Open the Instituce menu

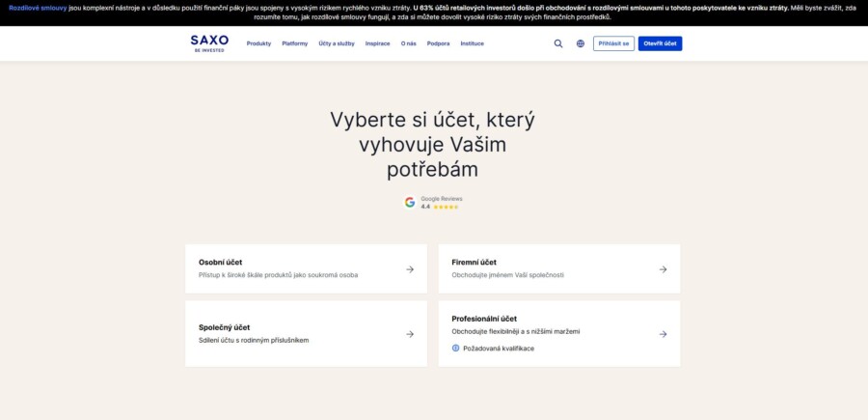pos(473,43)
